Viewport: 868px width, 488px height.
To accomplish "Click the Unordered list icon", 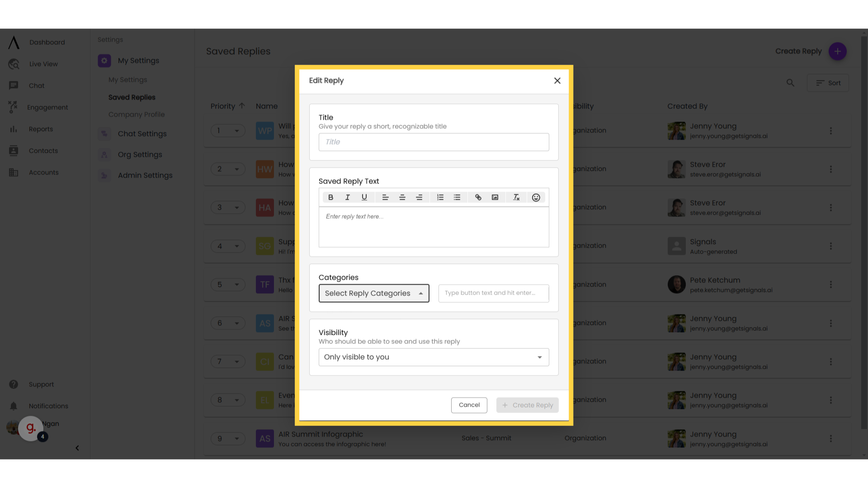I will pyautogui.click(x=457, y=197).
